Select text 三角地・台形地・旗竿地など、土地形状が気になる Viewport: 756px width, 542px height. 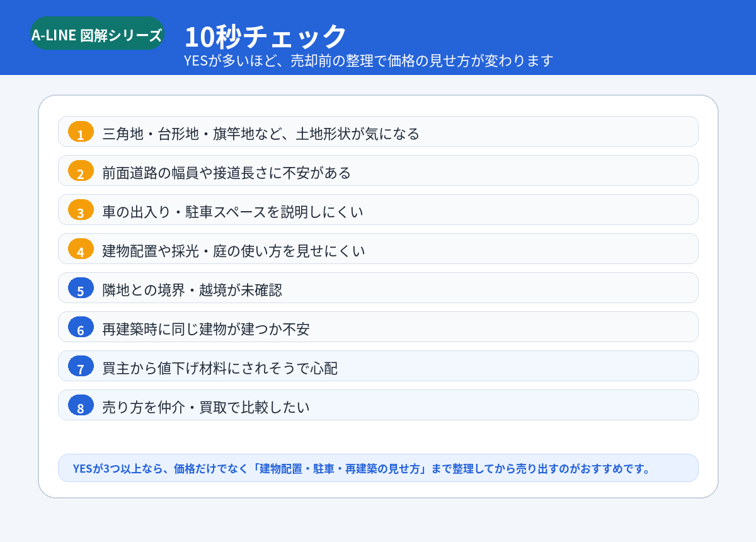point(261,134)
